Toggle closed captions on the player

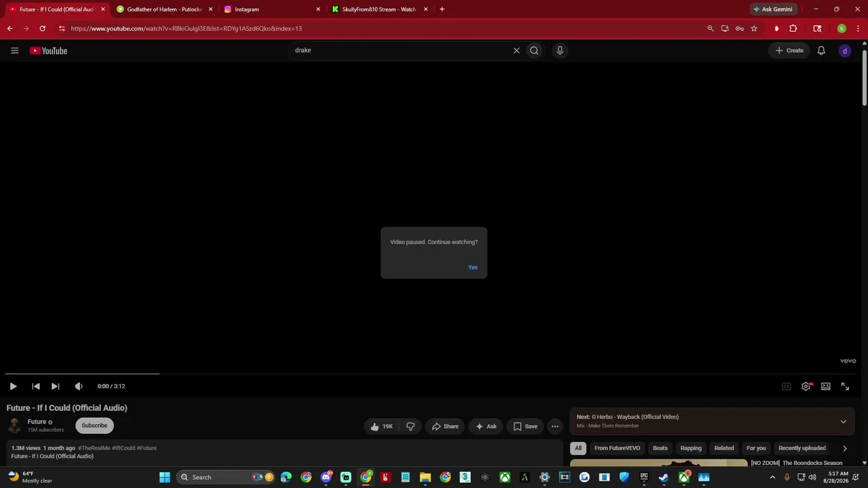pos(787,386)
